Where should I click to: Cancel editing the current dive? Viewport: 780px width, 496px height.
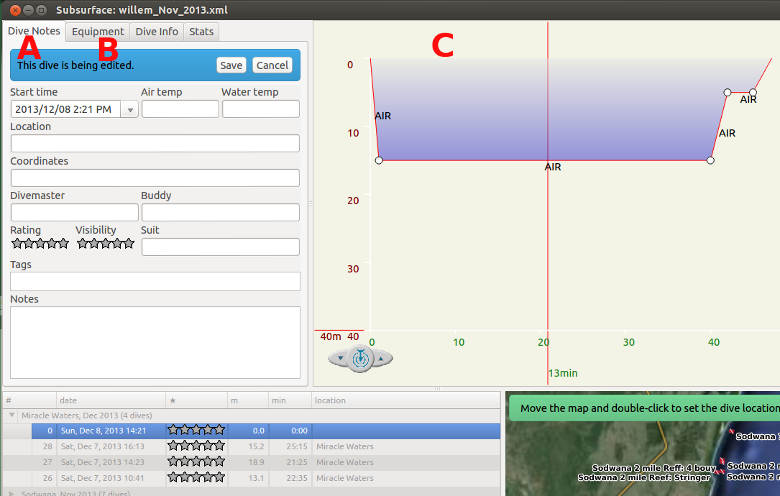point(271,65)
